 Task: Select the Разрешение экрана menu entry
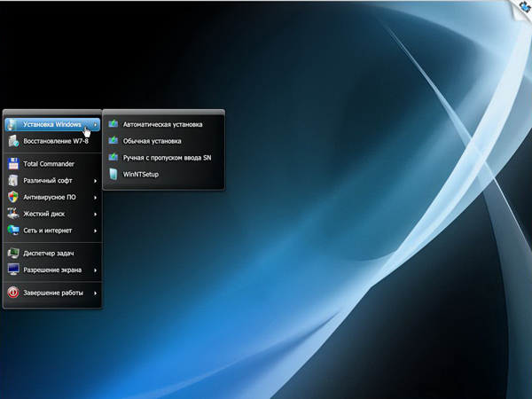coord(52,270)
